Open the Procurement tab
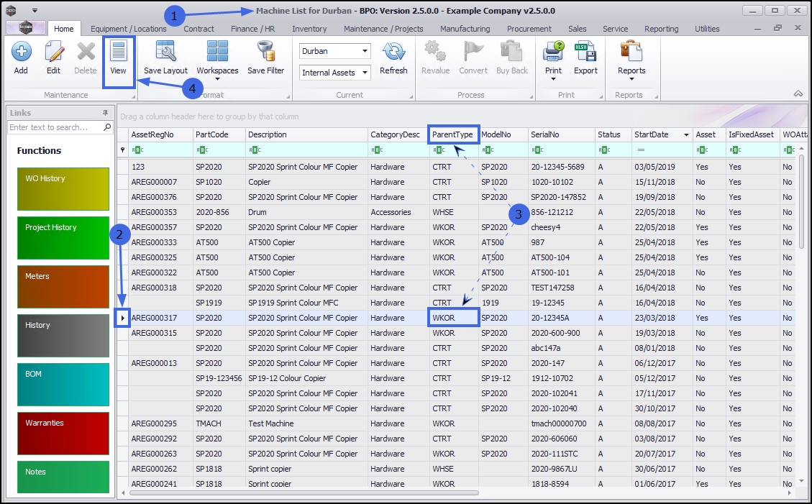Screen dimensions: 812x504 coord(529,29)
